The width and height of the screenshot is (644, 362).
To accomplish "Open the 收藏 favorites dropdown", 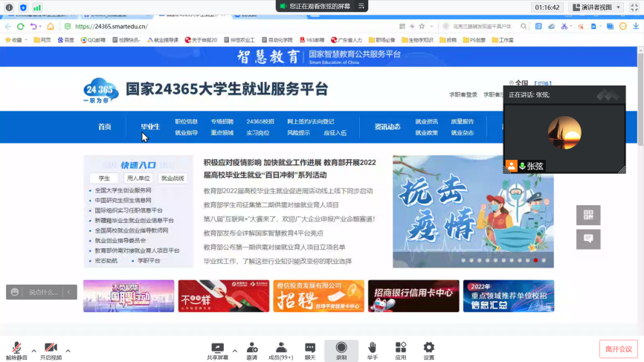I will pyautogui.click(x=16, y=40).
